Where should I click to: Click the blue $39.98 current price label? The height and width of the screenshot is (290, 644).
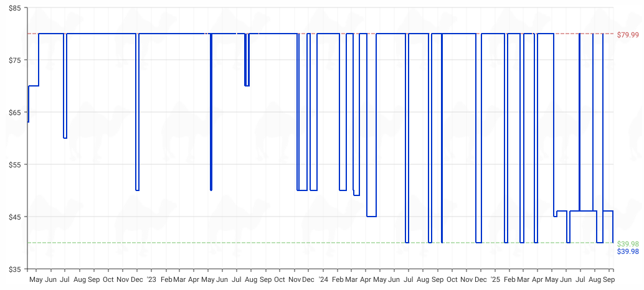click(628, 251)
